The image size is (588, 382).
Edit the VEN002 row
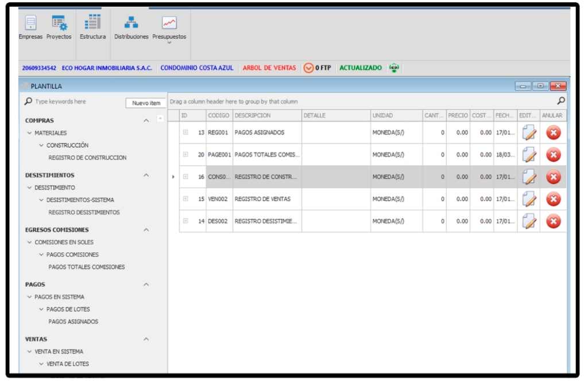point(529,199)
